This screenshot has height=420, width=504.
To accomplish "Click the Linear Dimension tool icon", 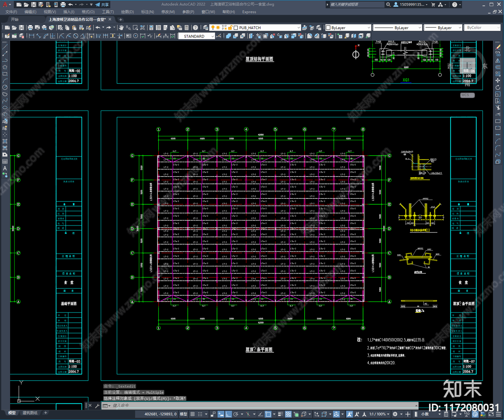I will pos(31,36).
